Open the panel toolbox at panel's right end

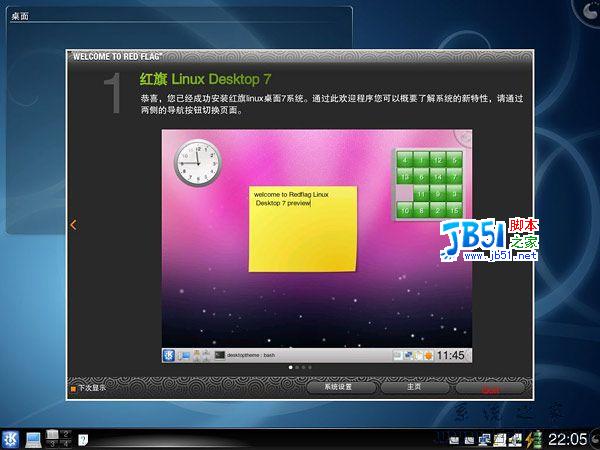point(595,439)
